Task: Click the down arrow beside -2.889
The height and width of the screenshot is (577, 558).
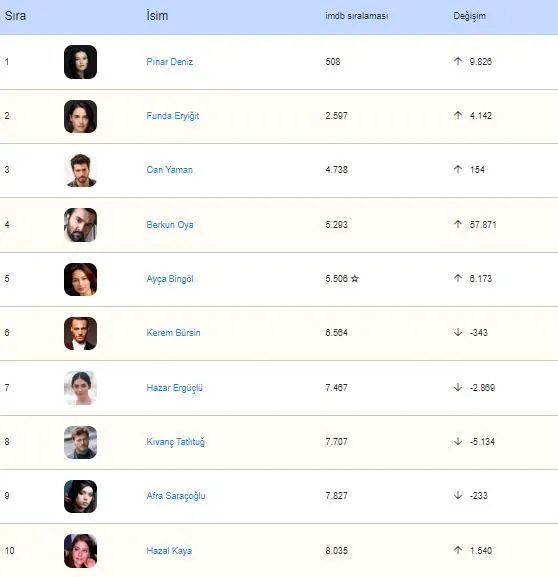Action: pyautogui.click(x=458, y=387)
